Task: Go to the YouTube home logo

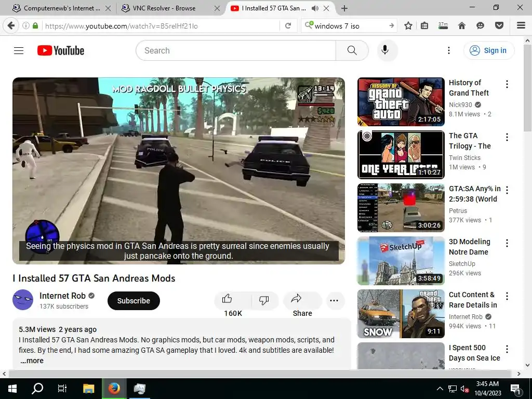Action: click(x=61, y=50)
